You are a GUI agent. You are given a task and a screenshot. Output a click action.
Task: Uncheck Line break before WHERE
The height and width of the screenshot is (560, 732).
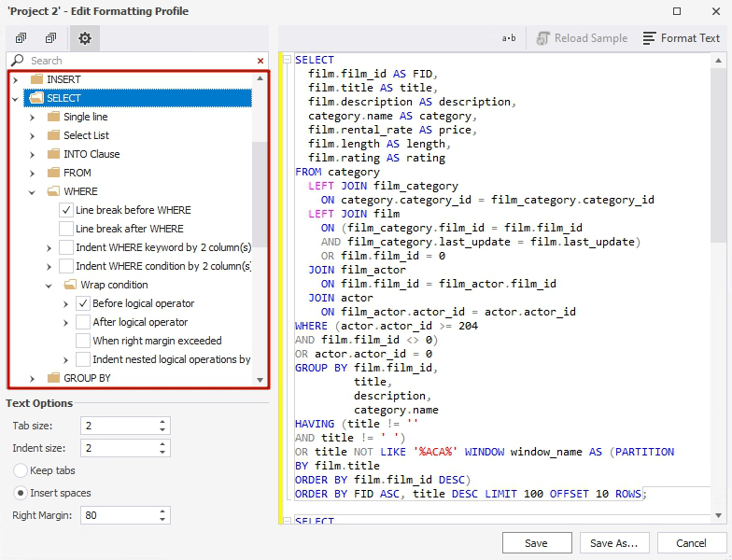click(x=65, y=210)
